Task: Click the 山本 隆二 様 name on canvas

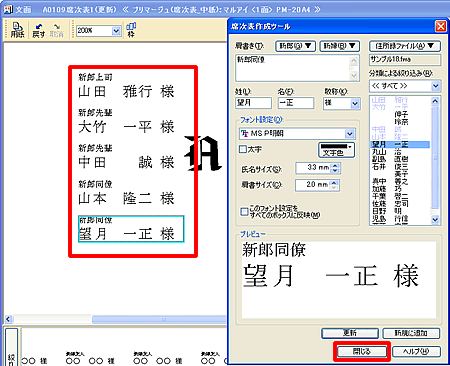Action: (126, 199)
